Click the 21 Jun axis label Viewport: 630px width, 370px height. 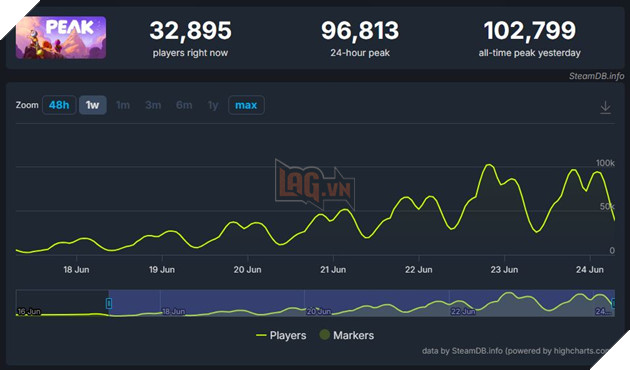[x=333, y=270]
